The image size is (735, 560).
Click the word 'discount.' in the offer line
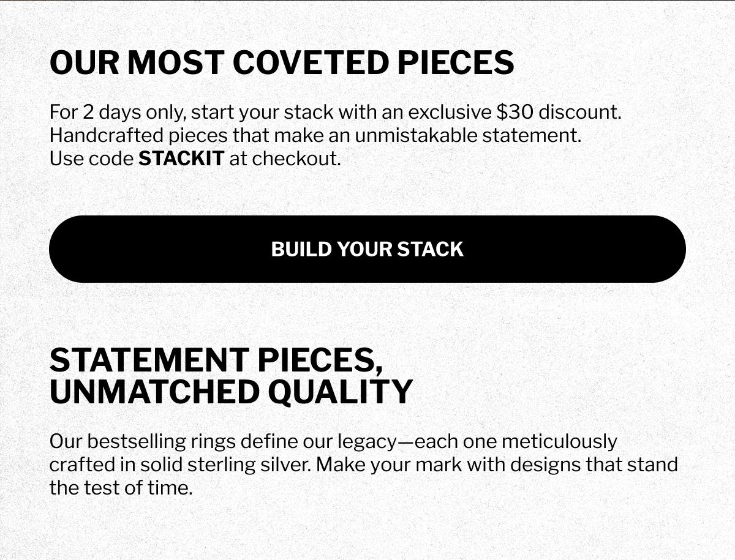pyautogui.click(x=579, y=113)
